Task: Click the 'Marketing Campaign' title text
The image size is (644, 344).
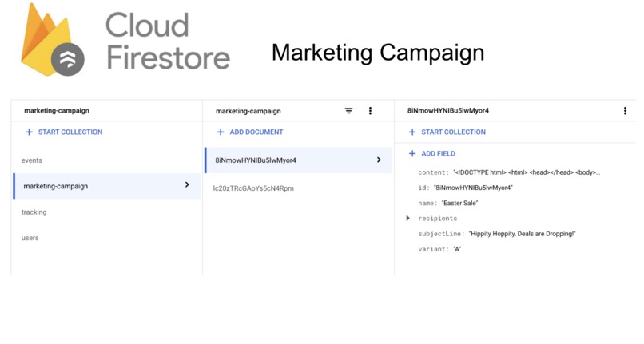Action: 378,53
